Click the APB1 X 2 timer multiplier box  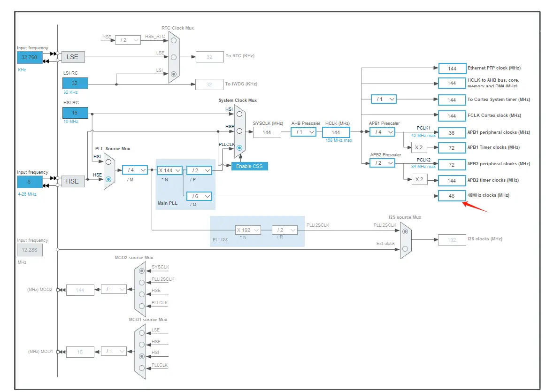click(419, 147)
